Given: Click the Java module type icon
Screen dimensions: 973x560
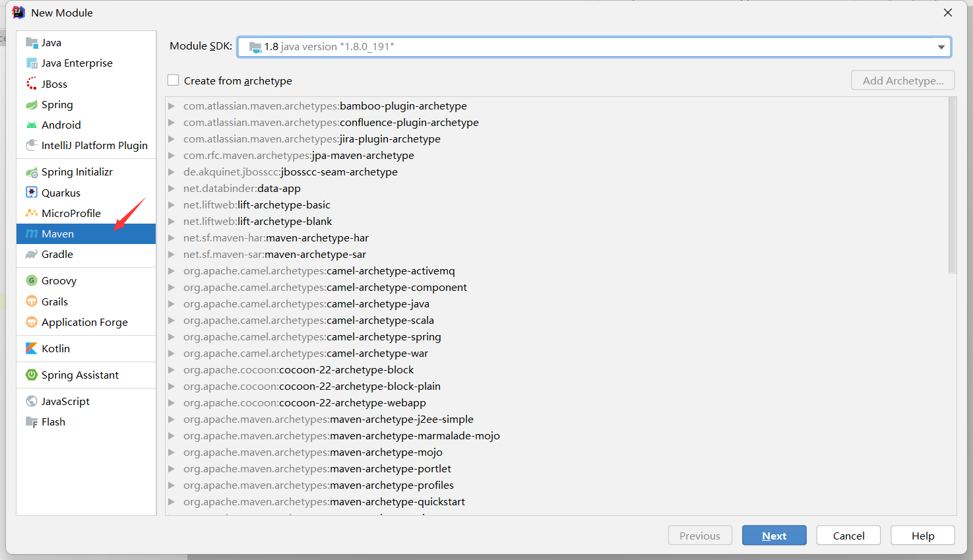Looking at the screenshot, I should point(32,43).
